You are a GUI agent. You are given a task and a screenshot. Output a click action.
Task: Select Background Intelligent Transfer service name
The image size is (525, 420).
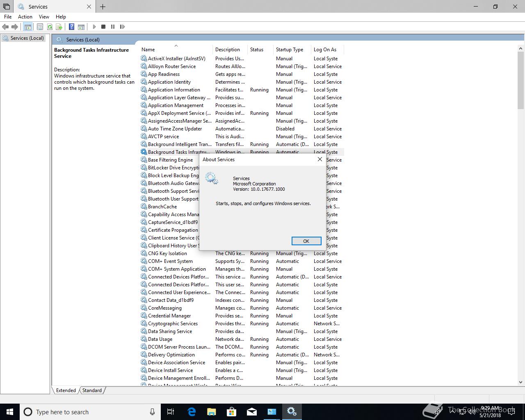coord(180,144)
